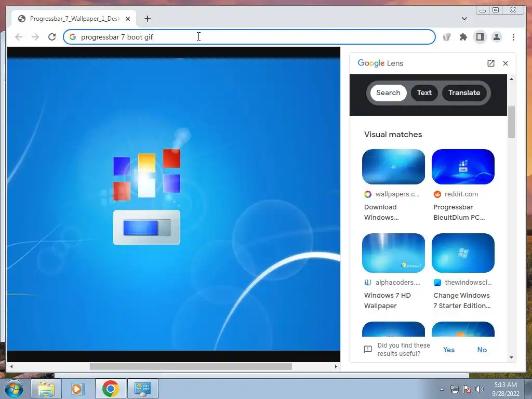Viewport: 532px width, 399px height.
Task: Click the reddit.com favicon
Action: [x=437, y=194]
